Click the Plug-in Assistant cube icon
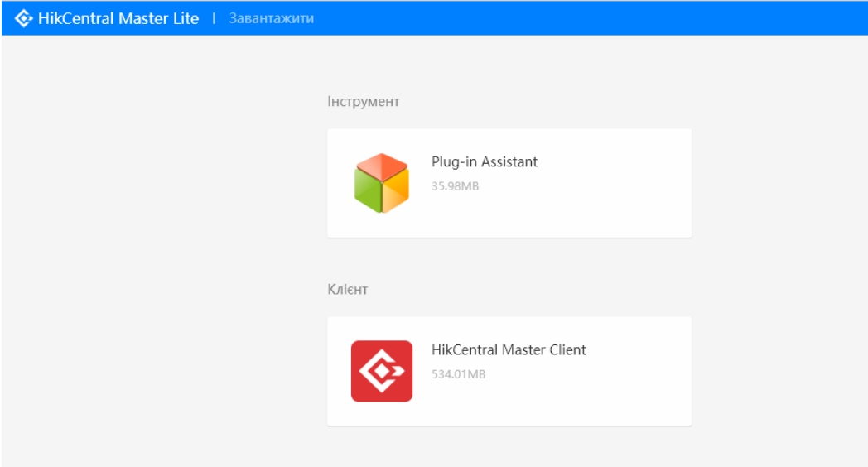Screen dimensions: 868x467 point(381,183)
